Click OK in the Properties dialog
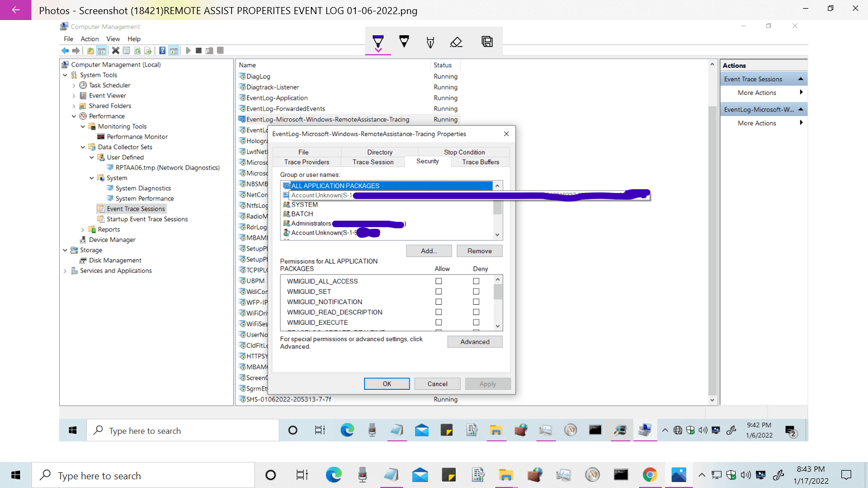This screenshot has width=868, height=488. (x=387, y=384)
